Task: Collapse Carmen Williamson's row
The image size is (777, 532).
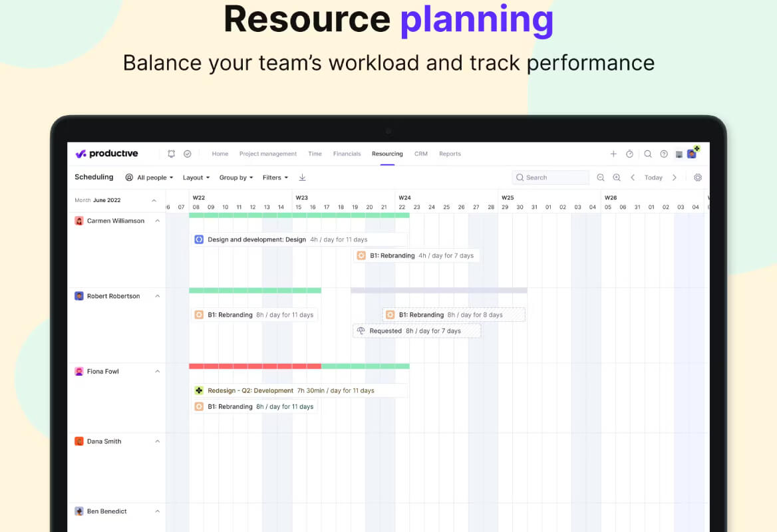Action: pyautogui.click(x=158, y=221)
